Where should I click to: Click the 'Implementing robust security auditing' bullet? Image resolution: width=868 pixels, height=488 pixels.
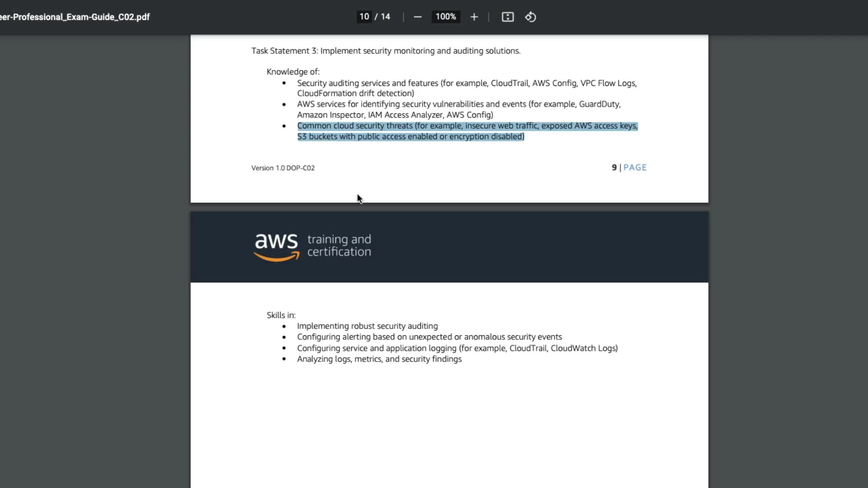[x=367, y=326]
